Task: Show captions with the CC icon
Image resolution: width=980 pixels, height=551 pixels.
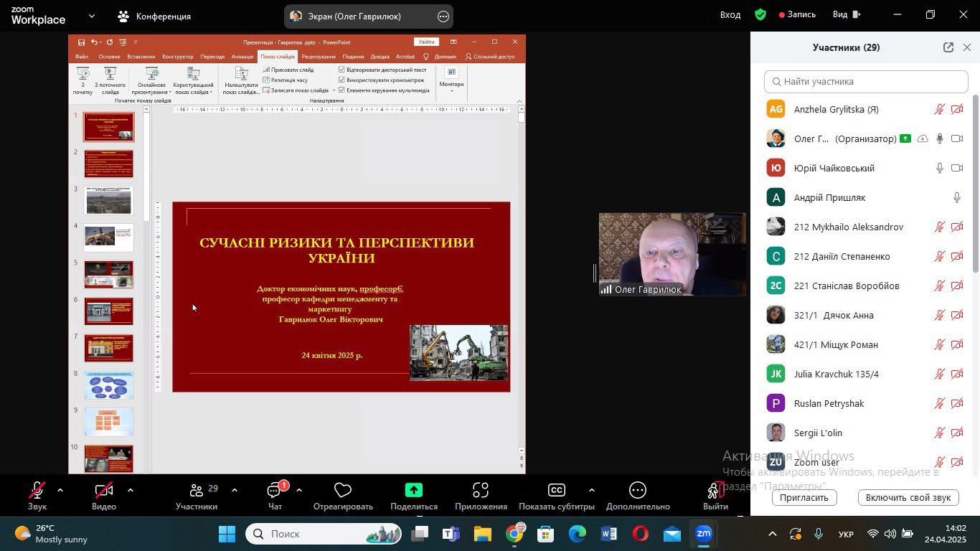Action: [556, 491]
